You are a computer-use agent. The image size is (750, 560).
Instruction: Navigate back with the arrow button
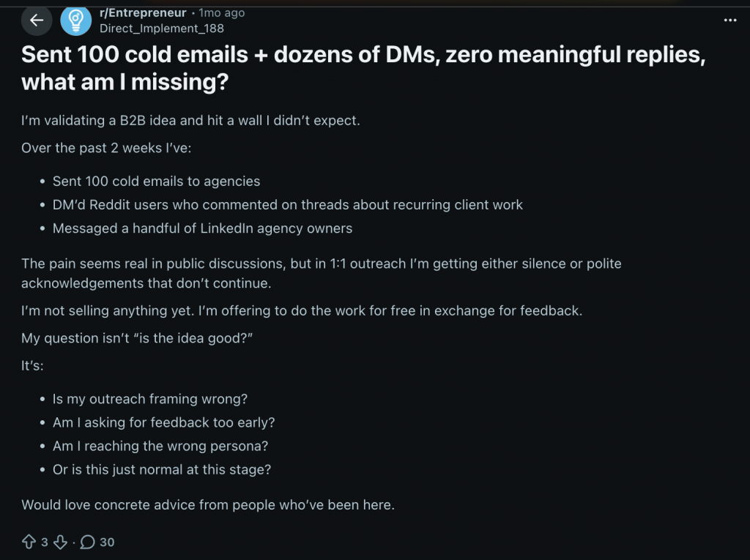(37, 20)
